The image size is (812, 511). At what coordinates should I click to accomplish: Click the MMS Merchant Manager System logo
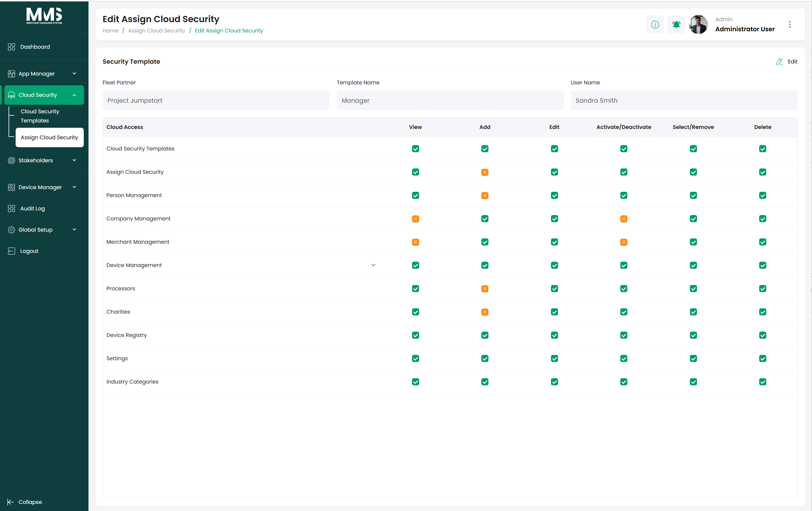(44, 16)
